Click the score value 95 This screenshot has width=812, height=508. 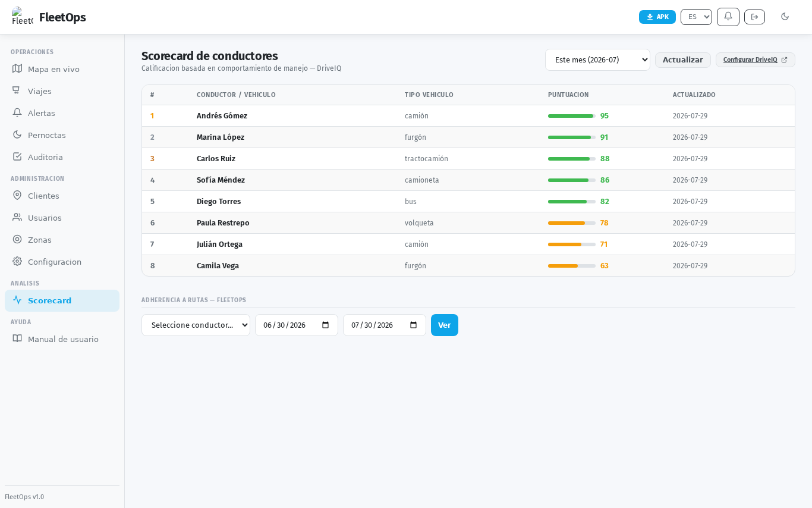click(x=605, y=115)
